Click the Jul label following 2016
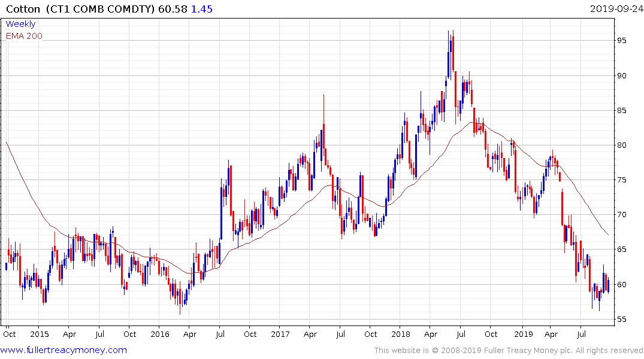 (x=220, y=334)
